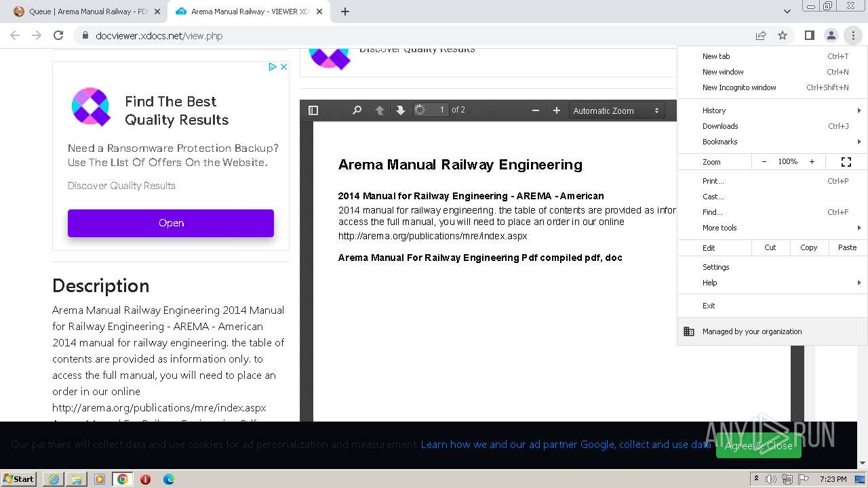The height and width of the screenshot is (488, 868).
Task: Open Microsoft Edge from taskbar
Action: (169, 479)
